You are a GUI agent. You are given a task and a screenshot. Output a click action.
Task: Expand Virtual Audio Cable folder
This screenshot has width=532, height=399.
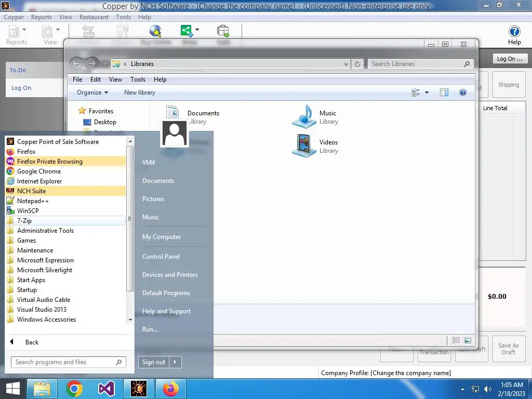pyautogui.click(x=65, y=299)
